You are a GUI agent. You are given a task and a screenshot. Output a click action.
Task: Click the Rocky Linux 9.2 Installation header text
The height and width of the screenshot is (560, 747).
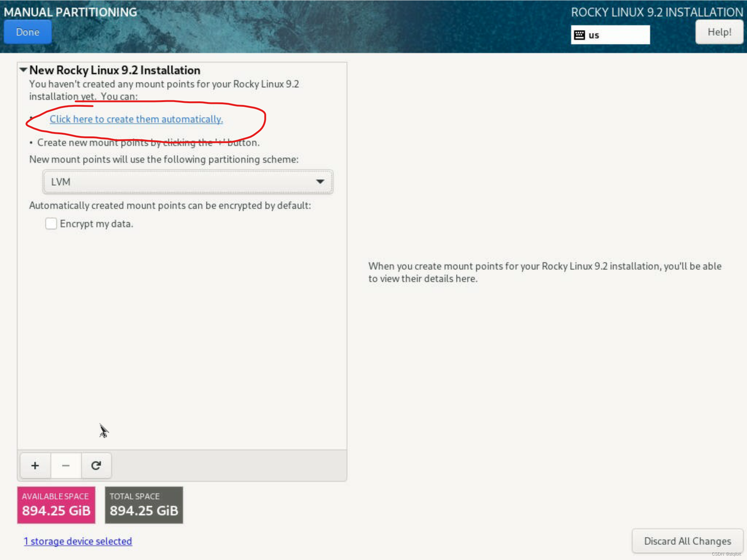click(657, 12)
